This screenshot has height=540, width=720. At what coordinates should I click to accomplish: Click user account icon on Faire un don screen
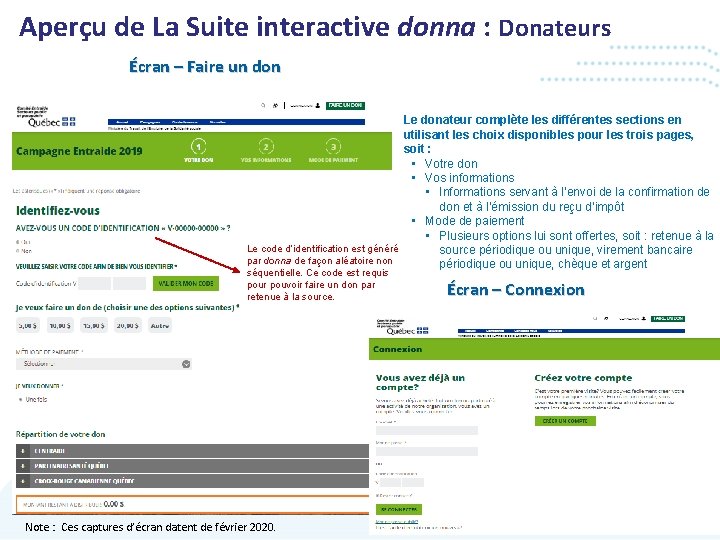[x=318, y=106]
